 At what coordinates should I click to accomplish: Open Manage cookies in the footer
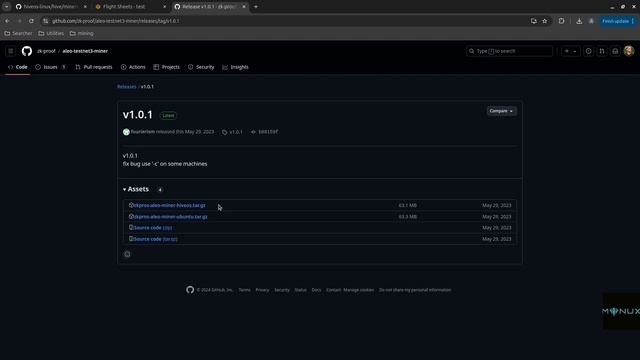coord(358,290)
